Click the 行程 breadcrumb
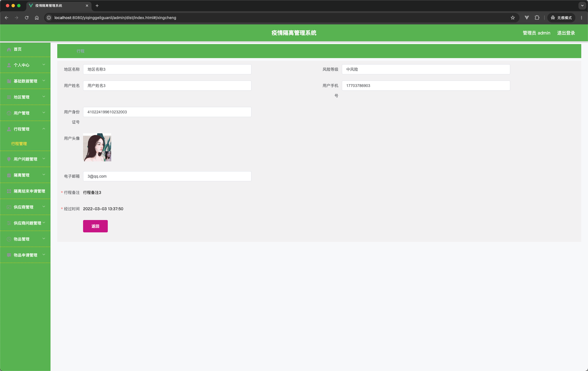 81,51
